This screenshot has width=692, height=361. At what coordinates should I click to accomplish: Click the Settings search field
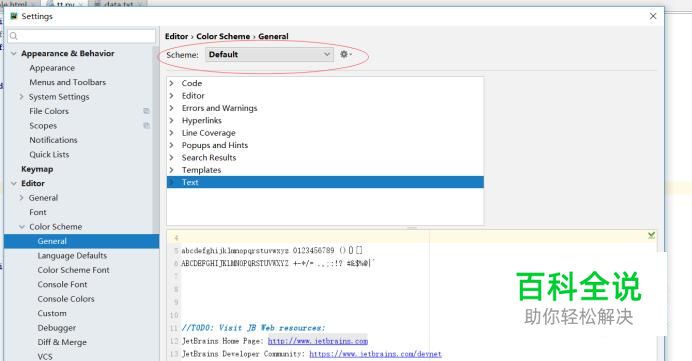point(82,36)
